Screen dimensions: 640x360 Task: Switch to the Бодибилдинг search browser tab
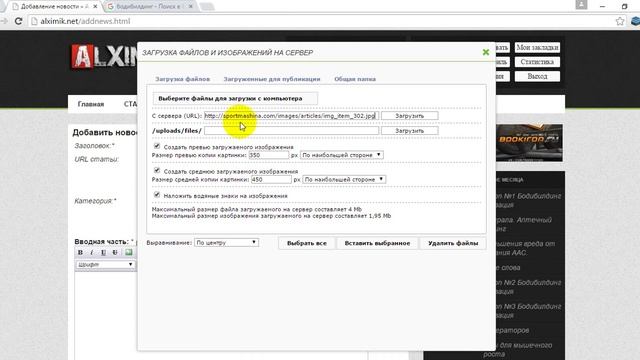(x=149, y=7)
